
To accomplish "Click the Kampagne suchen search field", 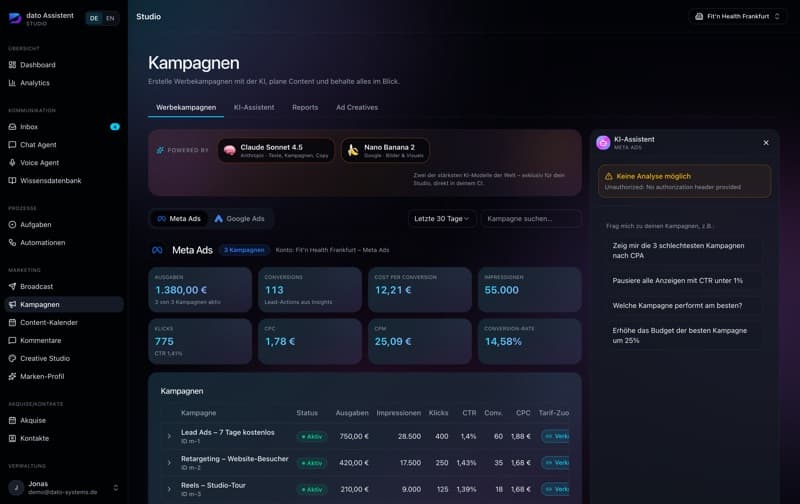I will pos(531,218).
